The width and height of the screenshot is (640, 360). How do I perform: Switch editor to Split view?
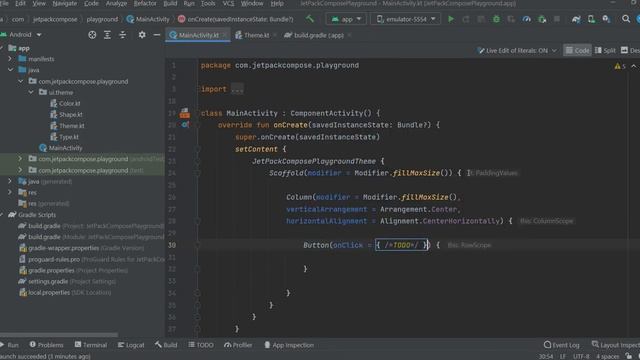605,50
